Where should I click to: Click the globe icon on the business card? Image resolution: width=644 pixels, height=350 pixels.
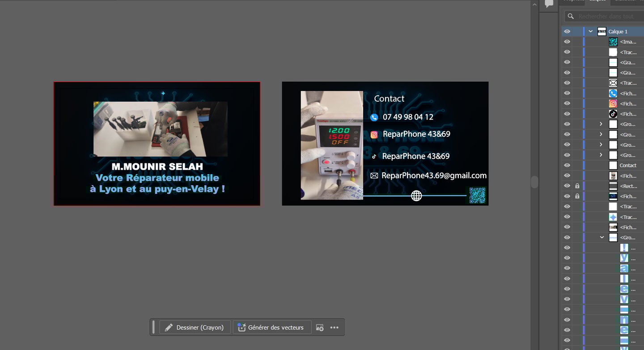click(416, 196)
